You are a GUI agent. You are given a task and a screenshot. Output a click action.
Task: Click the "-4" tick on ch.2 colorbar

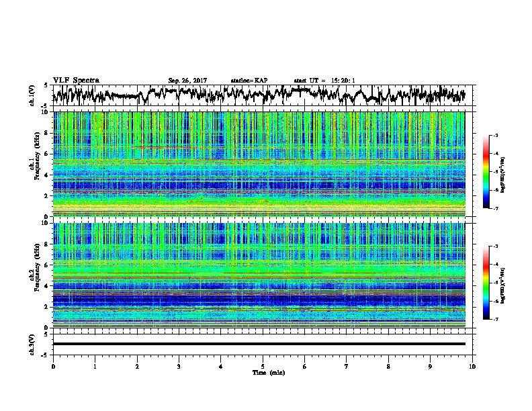(495, 265)
